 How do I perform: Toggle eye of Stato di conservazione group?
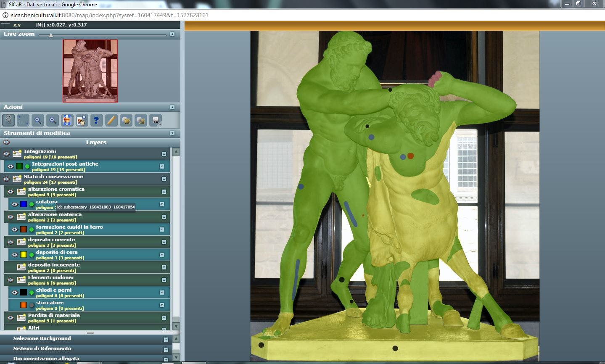pos(6,179)
